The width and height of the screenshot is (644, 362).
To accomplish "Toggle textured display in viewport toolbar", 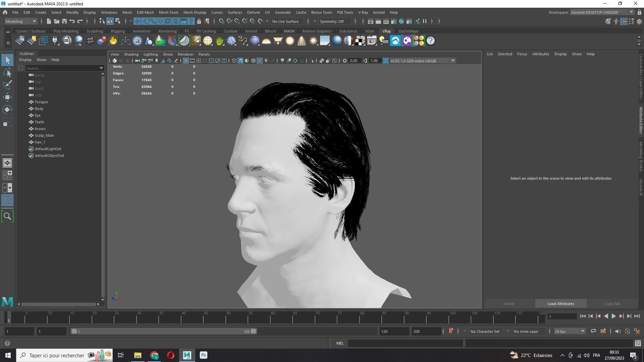I will coord(260,61).
